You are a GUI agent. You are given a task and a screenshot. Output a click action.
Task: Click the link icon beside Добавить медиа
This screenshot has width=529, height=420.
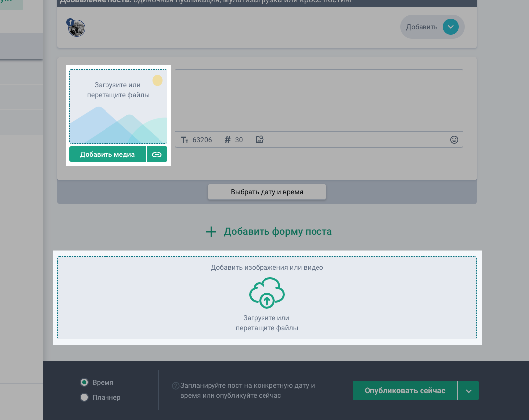[157, 154]
